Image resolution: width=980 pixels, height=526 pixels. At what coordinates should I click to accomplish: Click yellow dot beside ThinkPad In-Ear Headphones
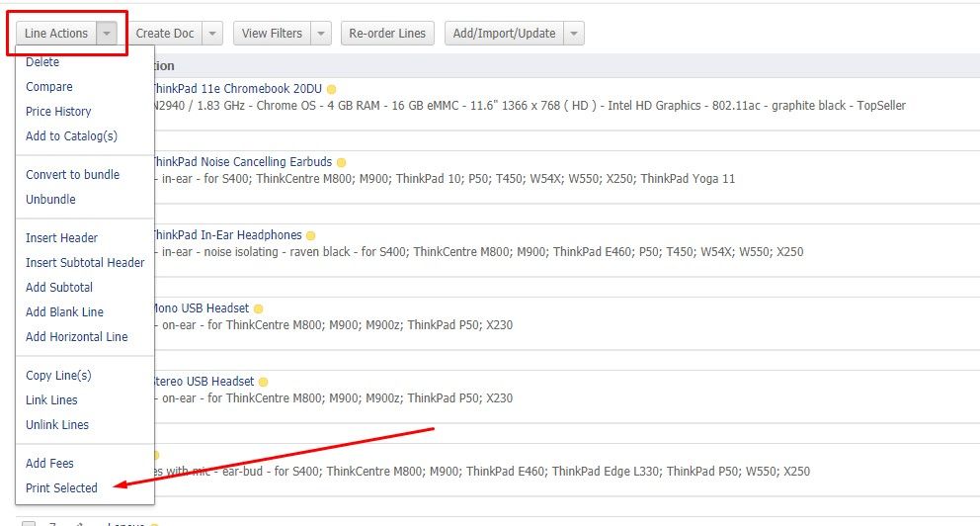310,236
